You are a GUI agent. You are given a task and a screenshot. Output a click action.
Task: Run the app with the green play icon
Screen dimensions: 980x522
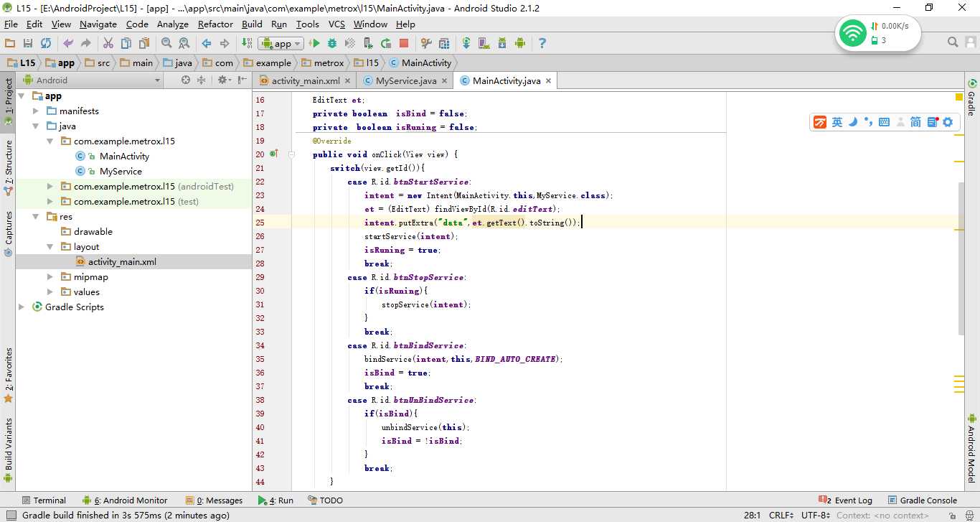(x=314, y=43)
